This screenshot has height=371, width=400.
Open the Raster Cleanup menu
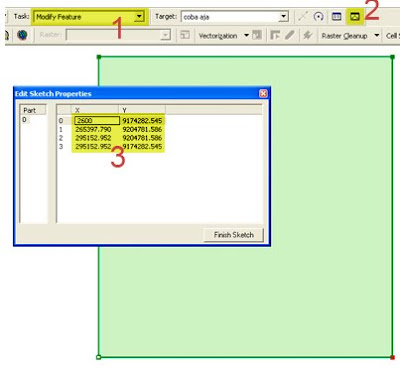click(344, 36)
